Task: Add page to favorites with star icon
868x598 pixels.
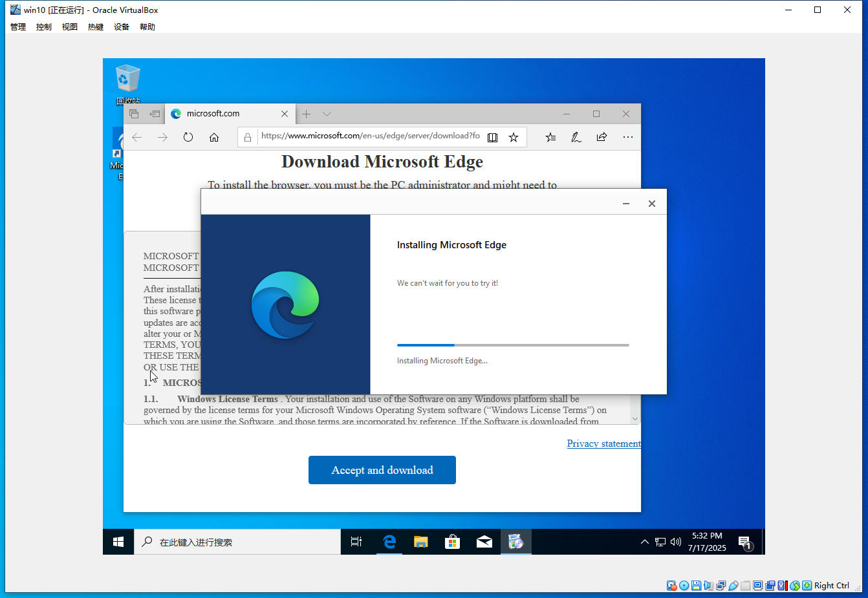Action: (x=514, y=136)
